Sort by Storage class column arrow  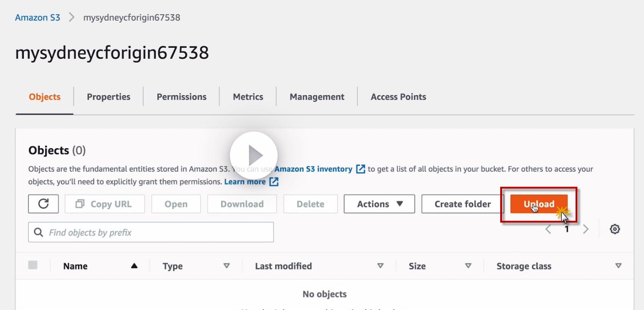[618, 266]
